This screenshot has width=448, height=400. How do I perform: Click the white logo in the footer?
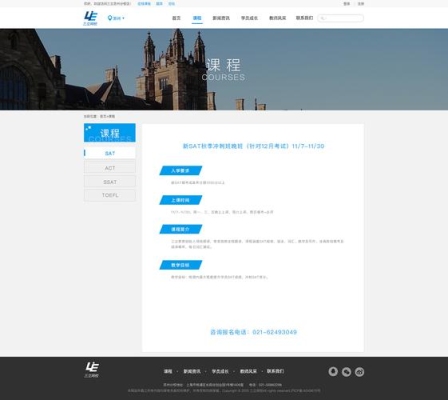(x=91, y=370)
